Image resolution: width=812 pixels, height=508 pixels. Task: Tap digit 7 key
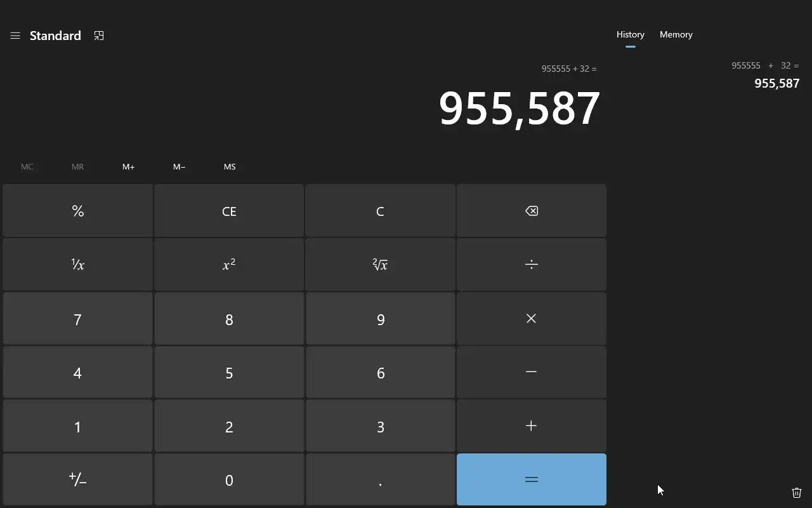pos(77,319)
